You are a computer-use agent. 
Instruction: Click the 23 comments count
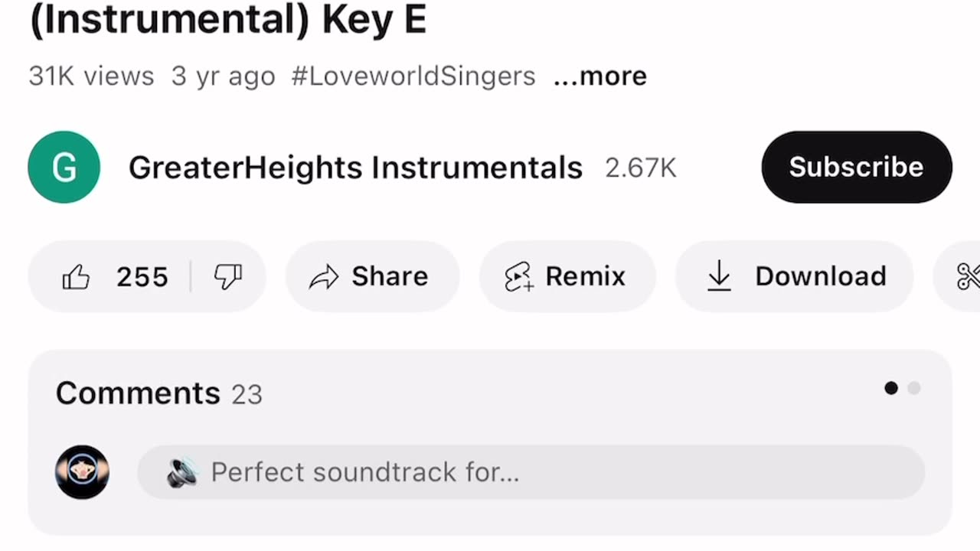point(247,395)
